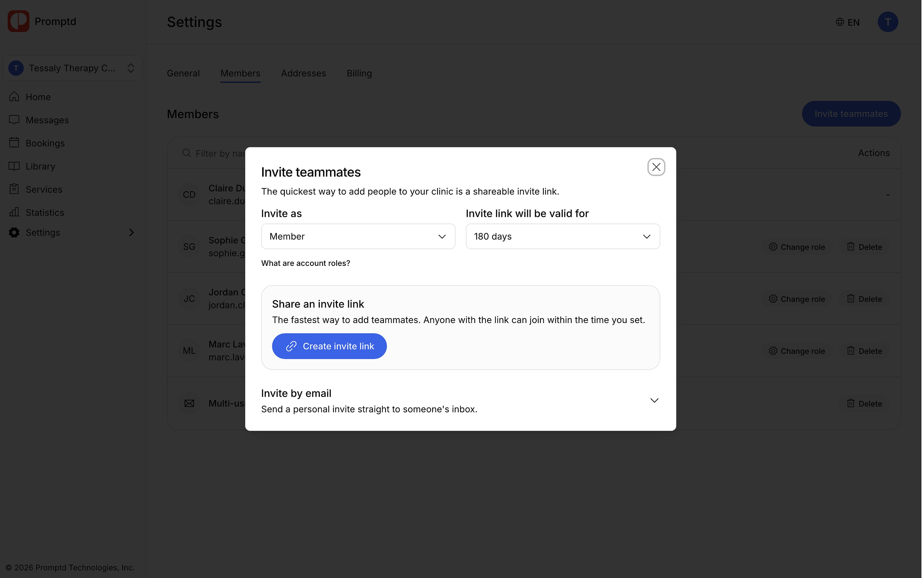Open user avatar T menu

(x=888, y=22)
